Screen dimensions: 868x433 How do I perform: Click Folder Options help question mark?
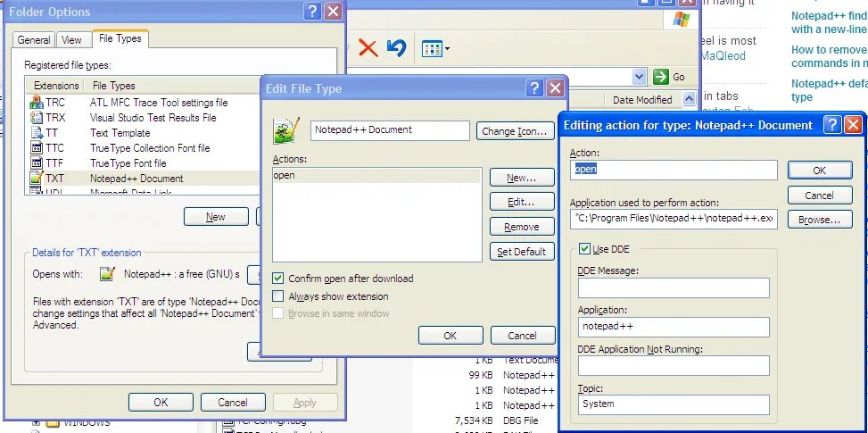313,11
